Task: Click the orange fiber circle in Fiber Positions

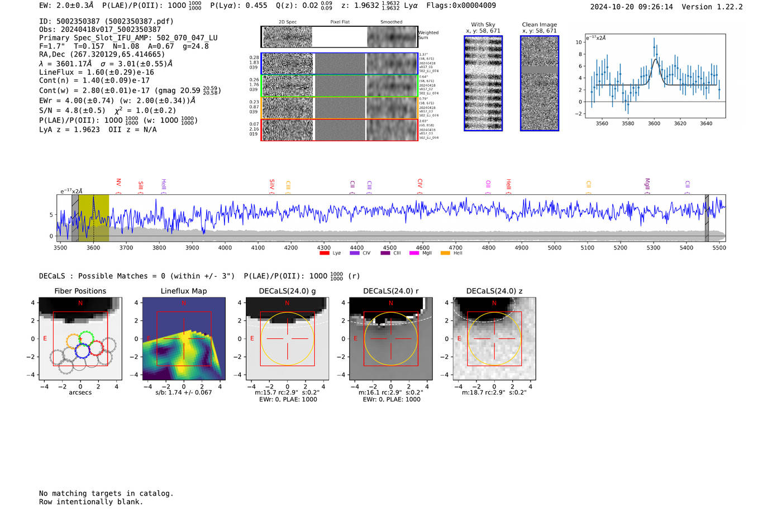Action: (x=74, y=342)
